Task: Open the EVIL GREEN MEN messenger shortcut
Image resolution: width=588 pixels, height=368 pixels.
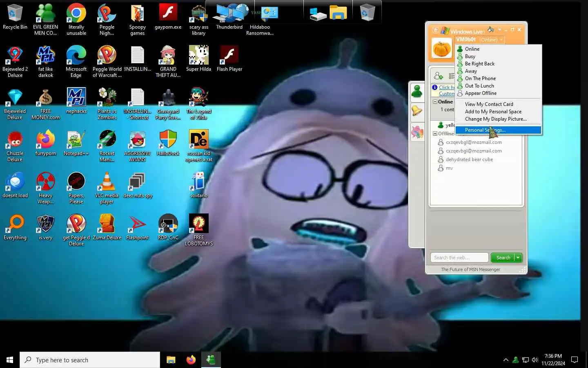Action: pyautogui.click(x=45, y=19)
